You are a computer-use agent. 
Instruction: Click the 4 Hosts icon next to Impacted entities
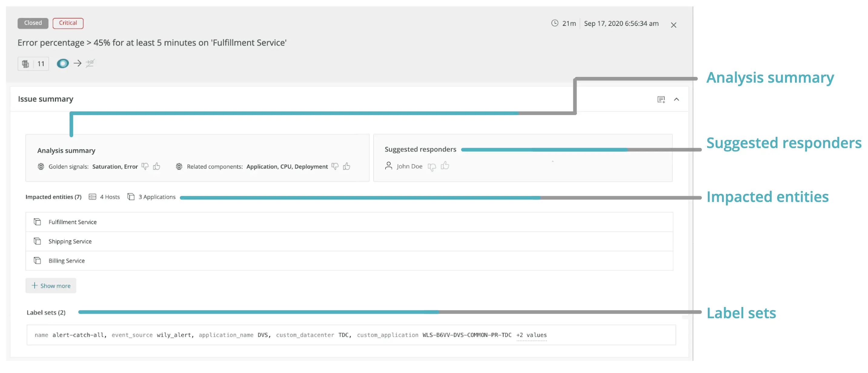[x=93, y=197]
